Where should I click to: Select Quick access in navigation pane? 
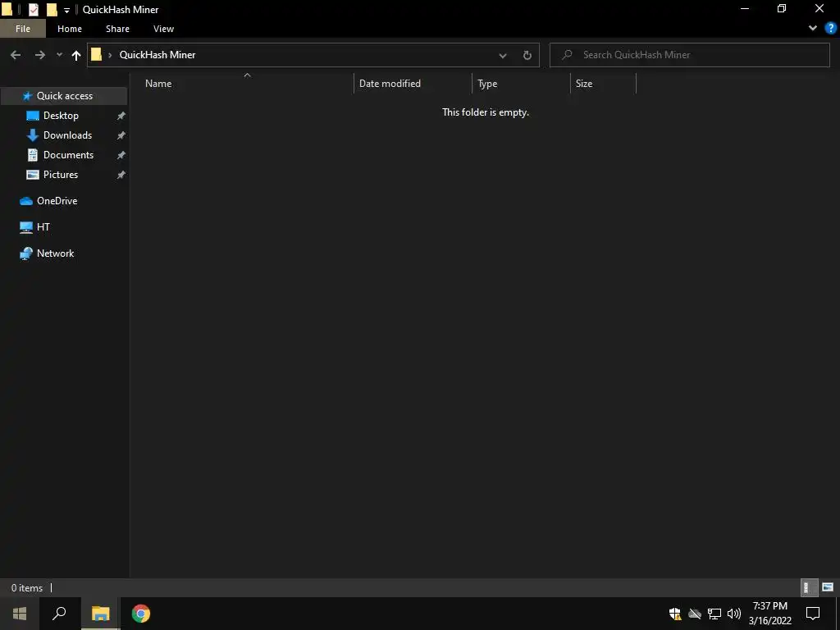(64, 96)
